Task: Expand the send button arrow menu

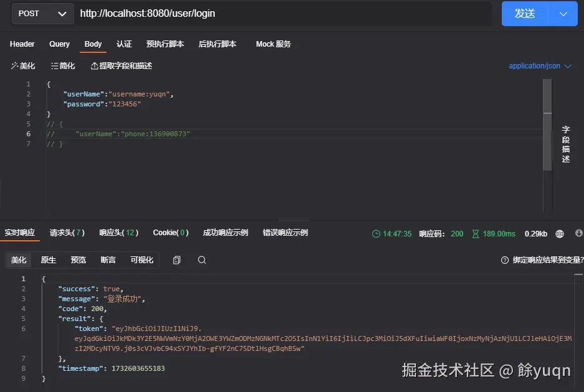Action: [563, 14]
